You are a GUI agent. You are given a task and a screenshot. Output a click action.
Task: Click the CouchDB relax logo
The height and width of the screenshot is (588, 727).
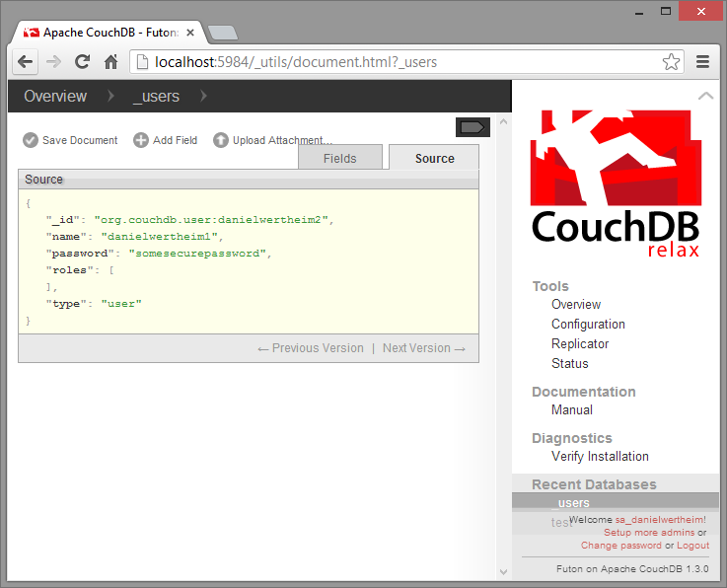coord(616,184)
